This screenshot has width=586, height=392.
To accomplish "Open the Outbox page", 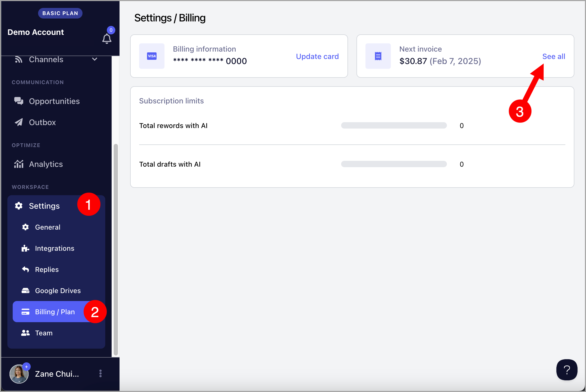I will [56, 122].
